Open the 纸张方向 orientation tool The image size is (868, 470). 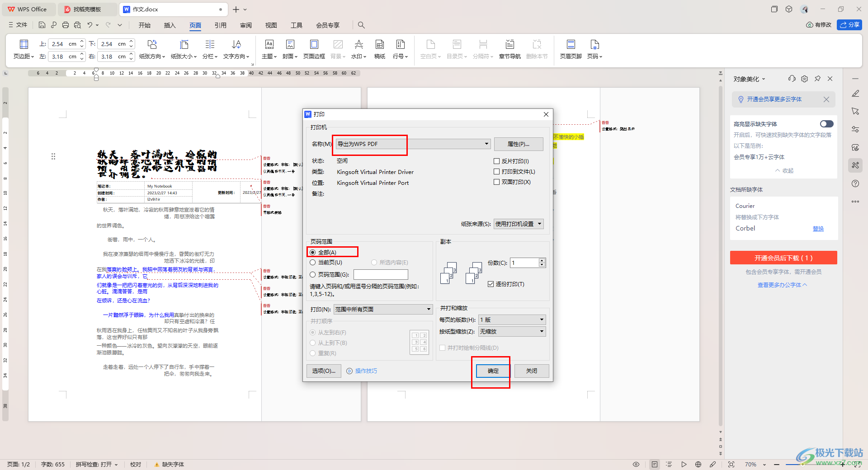[x=152, y=49]
